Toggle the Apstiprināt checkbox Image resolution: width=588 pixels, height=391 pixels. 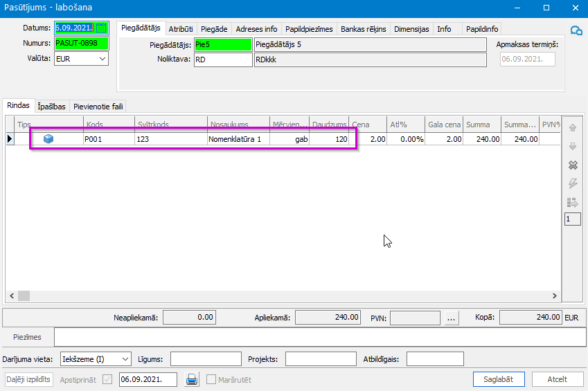(x=107, y=379)
